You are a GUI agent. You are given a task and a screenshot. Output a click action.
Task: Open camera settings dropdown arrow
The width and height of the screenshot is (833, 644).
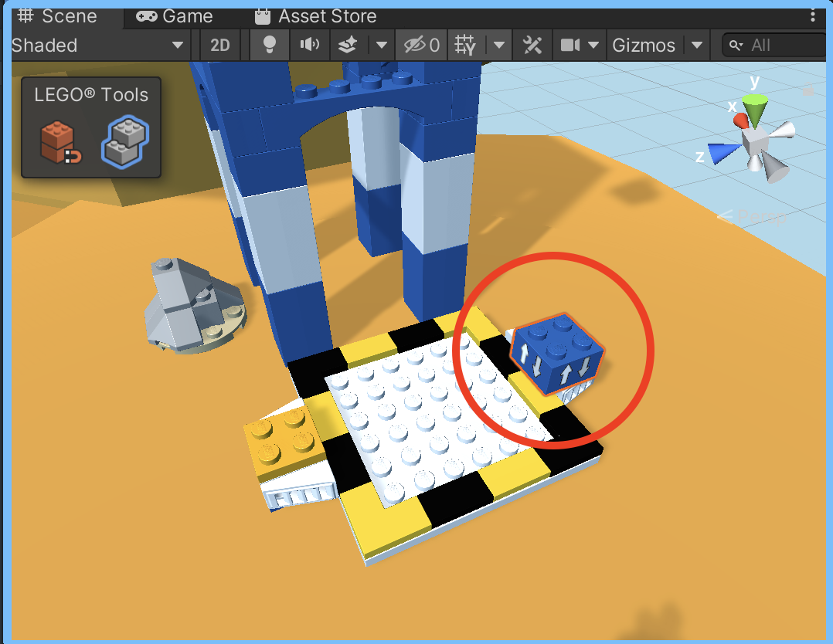click(x=594, y=46)
